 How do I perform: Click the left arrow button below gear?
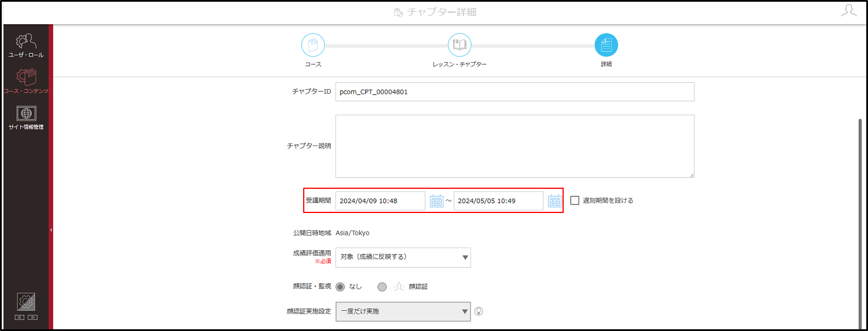[20, 317]
